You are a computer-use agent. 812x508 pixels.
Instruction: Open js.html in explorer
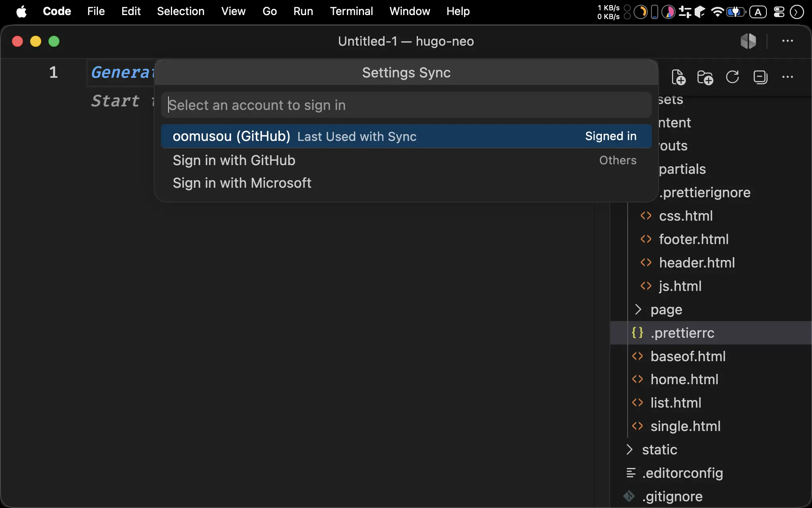680,286
